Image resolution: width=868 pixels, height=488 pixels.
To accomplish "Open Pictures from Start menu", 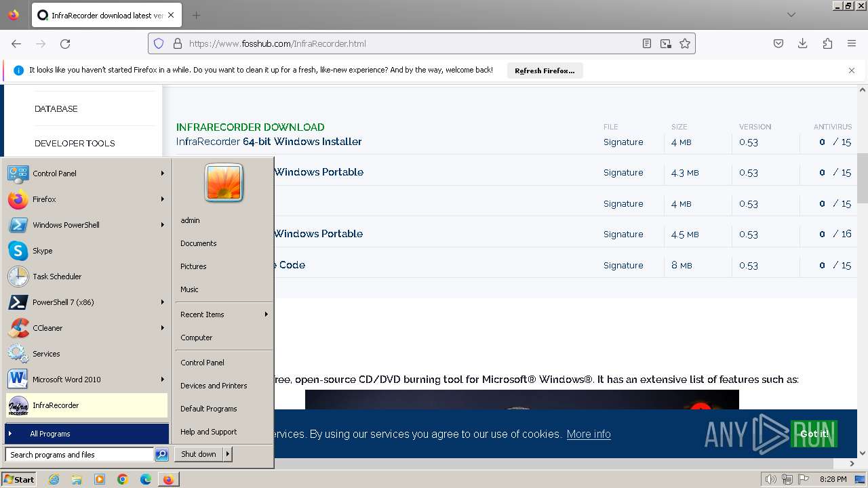I will coord(224,266).
